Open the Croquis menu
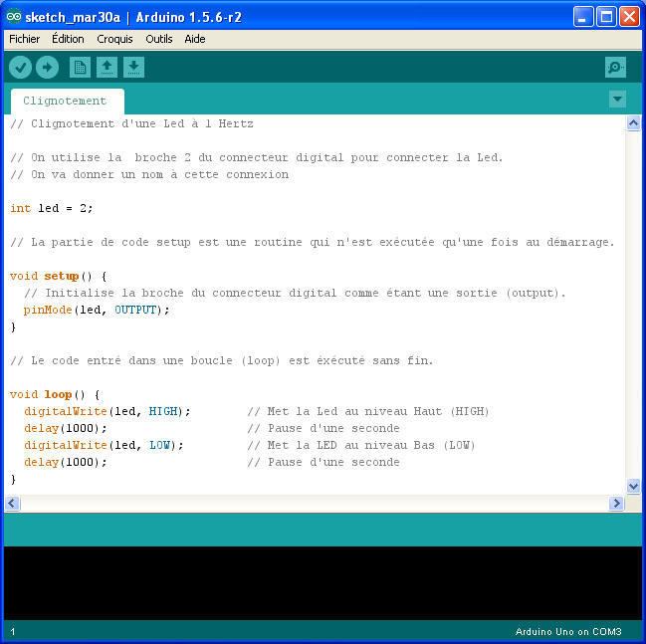 pos(114,39)
